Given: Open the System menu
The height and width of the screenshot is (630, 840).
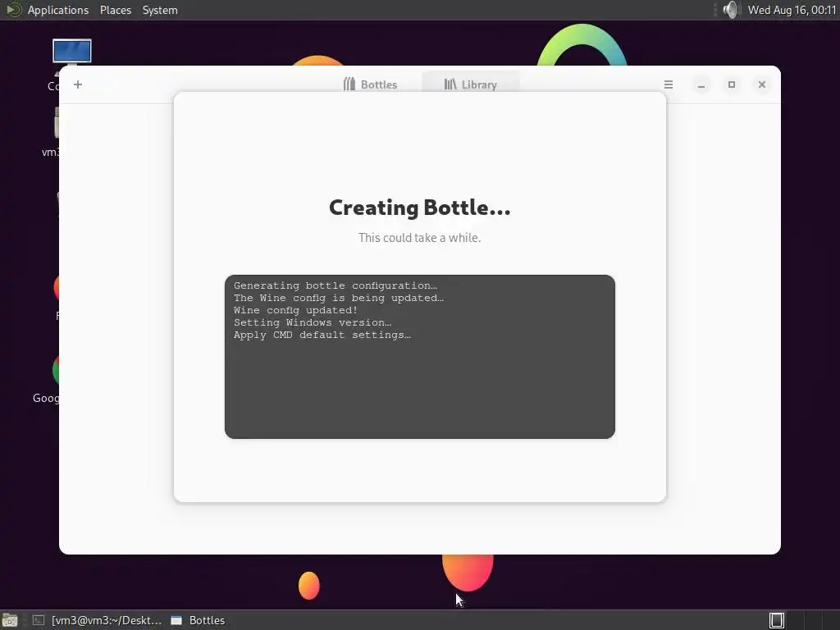Looking at the screenshot, I should pyautogui.click(x=160, y=10).
